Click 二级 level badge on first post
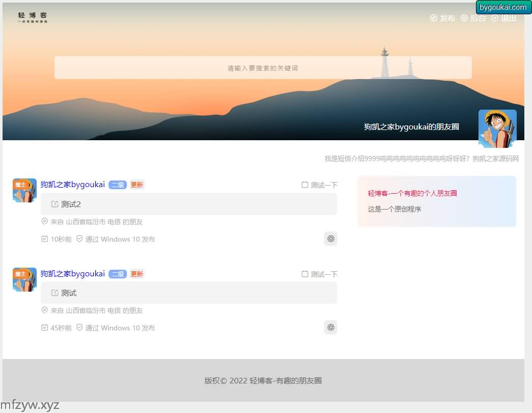Image resolution: width=532 pixels, height=413 pixels. point(118,185)
